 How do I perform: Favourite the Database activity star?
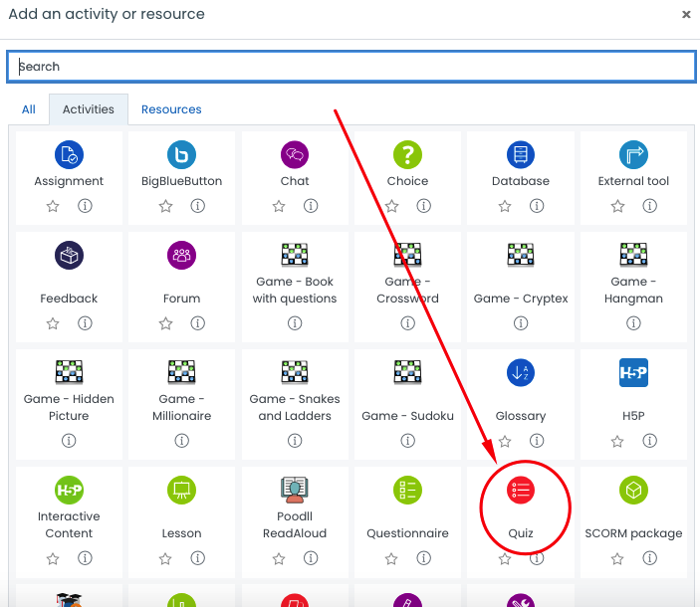click(505, 206)
